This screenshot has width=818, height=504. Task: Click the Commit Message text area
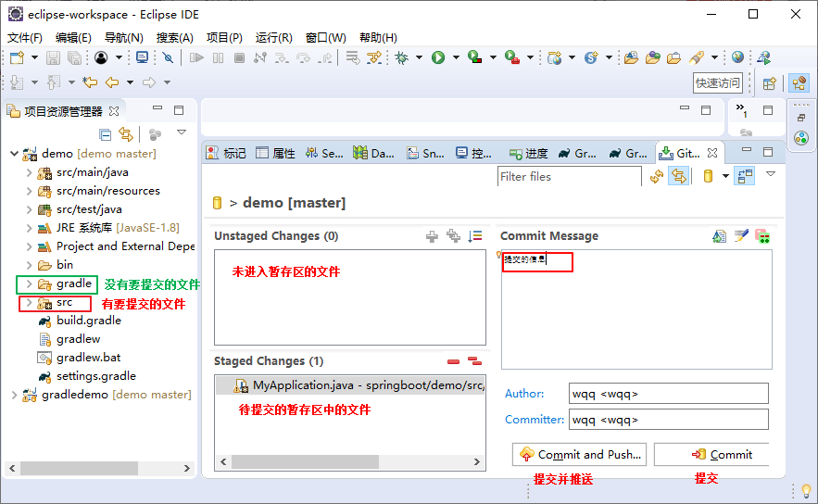tap(636, 309)
